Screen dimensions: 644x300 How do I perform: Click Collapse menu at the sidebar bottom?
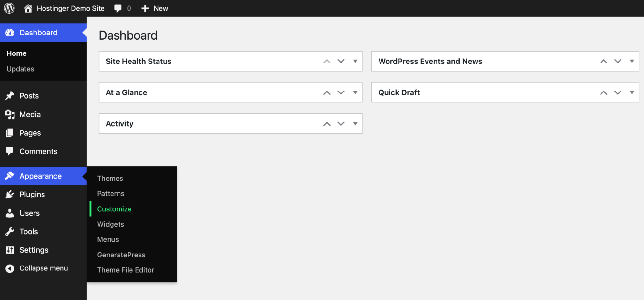(x=43, y=268)
